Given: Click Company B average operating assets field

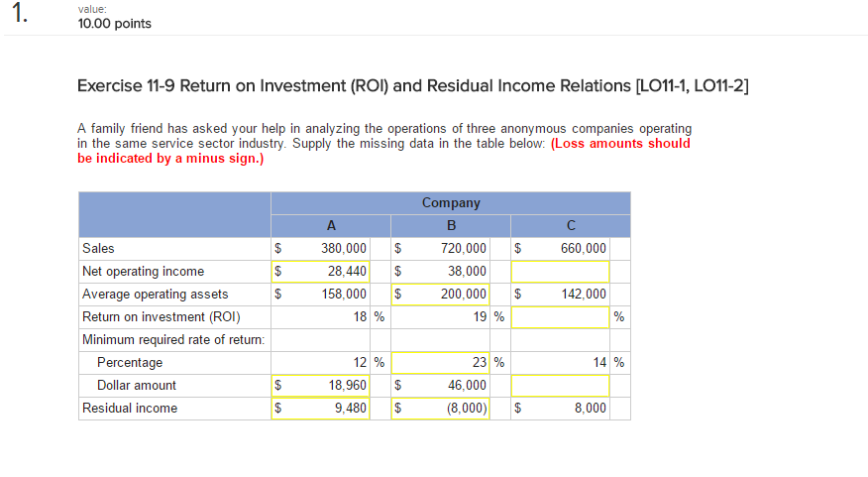Looking at the screenshot, I should [441, 295].
